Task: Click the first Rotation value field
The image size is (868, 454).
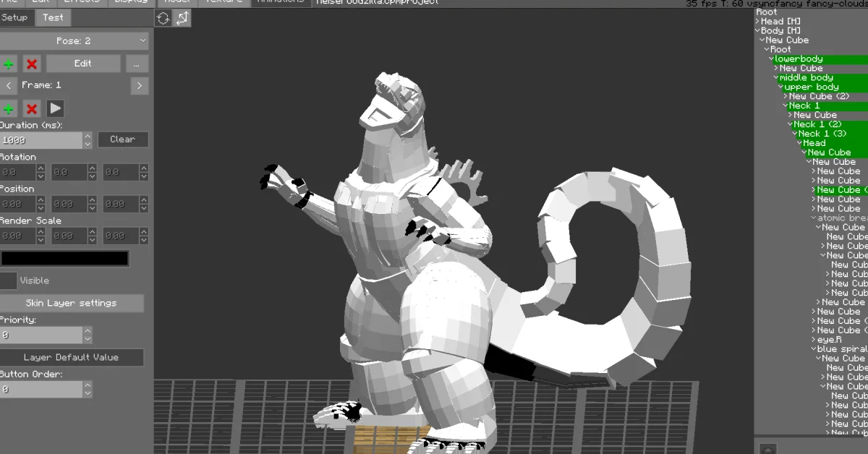Action: [18, 173]
